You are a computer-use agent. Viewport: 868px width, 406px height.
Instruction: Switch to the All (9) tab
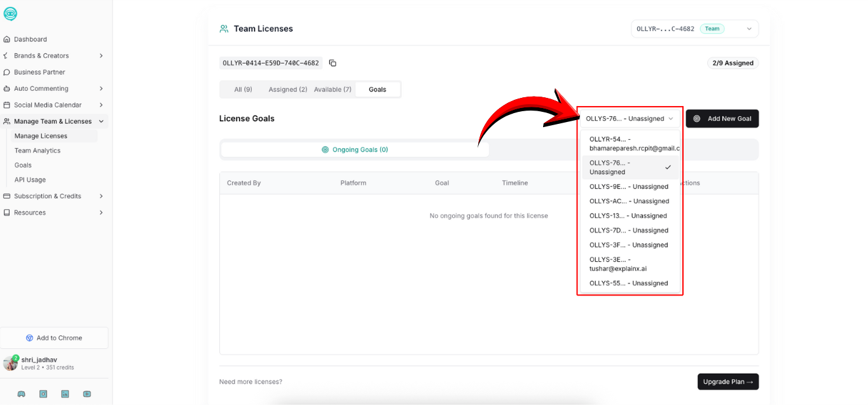click(243, 90)
